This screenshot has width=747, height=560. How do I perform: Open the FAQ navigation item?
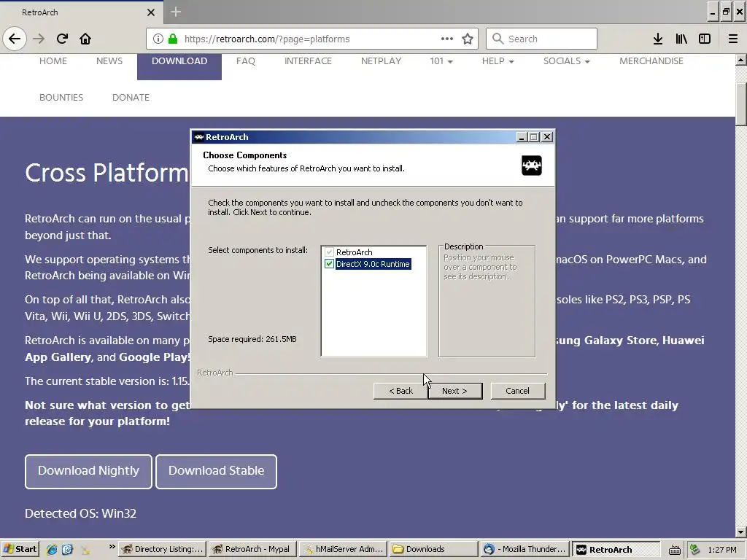(x=246, y=61)
